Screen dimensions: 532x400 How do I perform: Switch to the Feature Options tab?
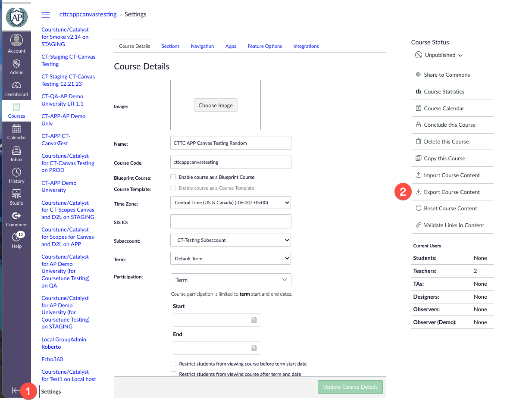tap(265, 46)
